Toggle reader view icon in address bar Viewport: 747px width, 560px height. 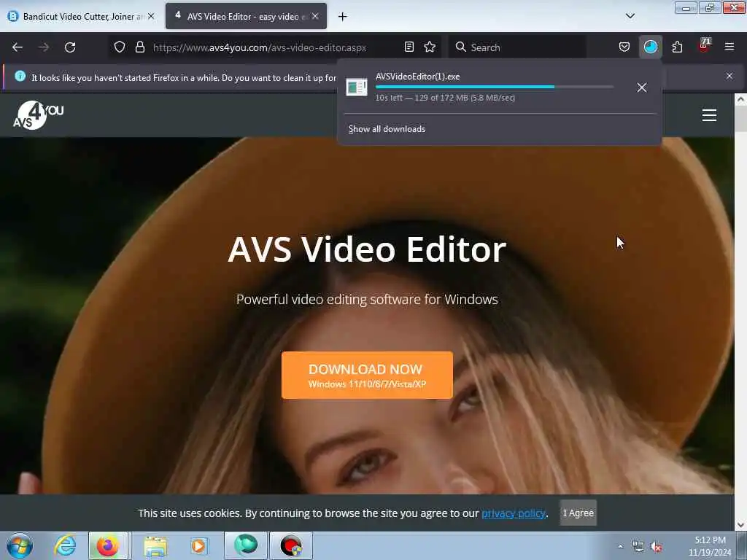(409, 47)
